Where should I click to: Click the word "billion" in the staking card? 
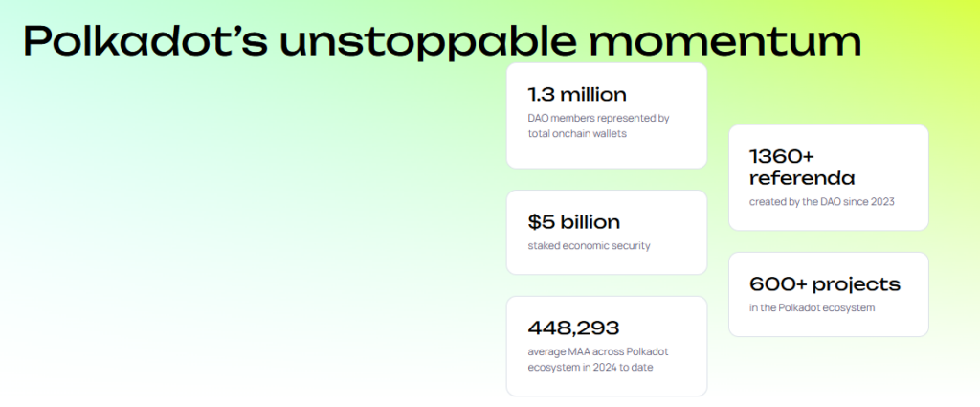[589, 222]
